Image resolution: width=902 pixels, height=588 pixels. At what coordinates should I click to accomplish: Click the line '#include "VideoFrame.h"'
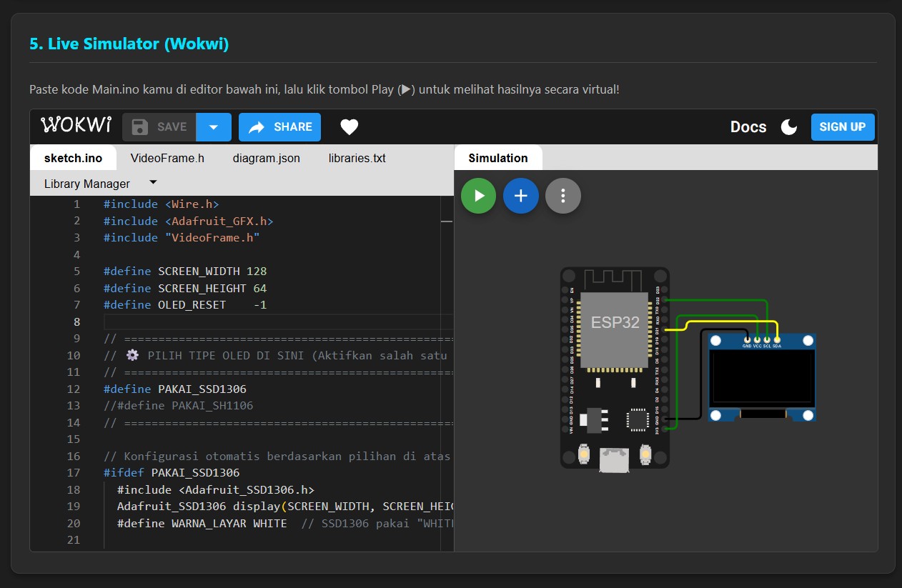tap(182, 237)
